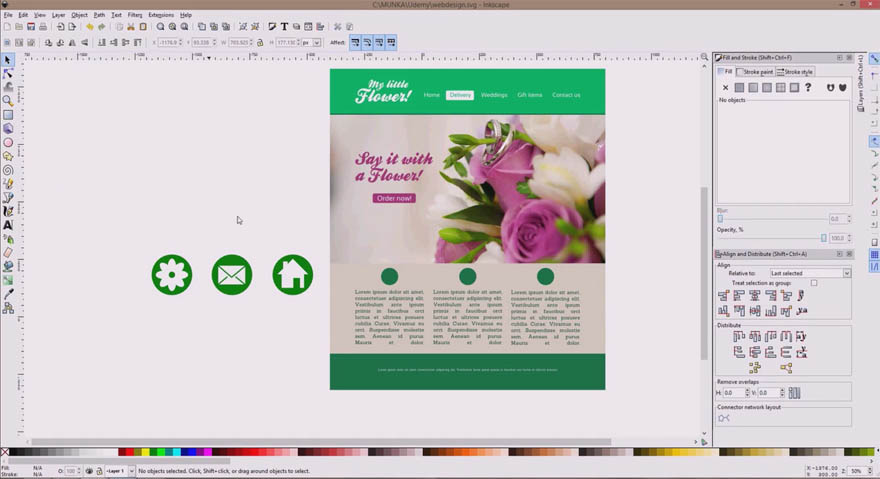Image resolution: width=880 pixels, height=479 pixels.
Task: Select the Selector arrow tool
Action: tap(8, 60)
